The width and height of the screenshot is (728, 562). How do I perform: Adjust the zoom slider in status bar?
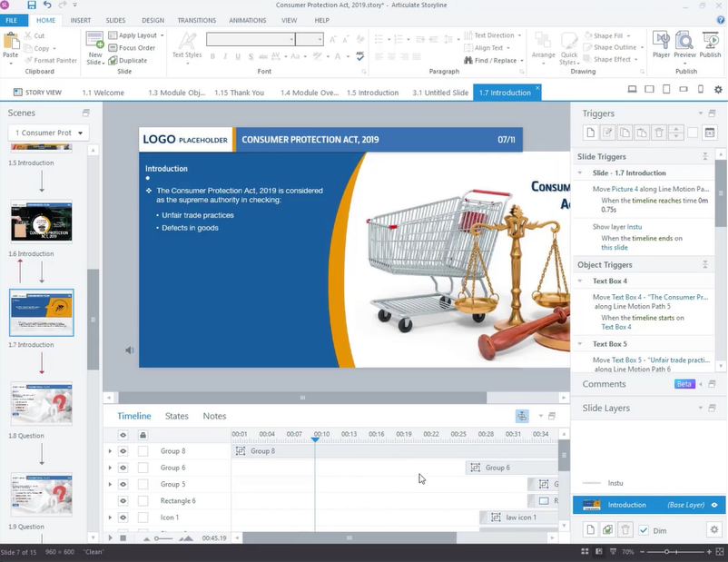pos(666,552)
